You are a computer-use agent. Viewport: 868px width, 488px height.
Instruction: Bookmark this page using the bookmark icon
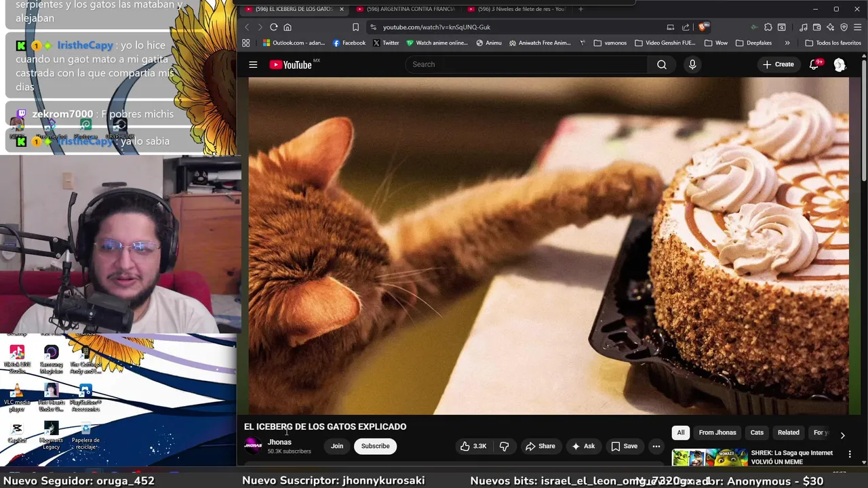(x=355, y=27)
